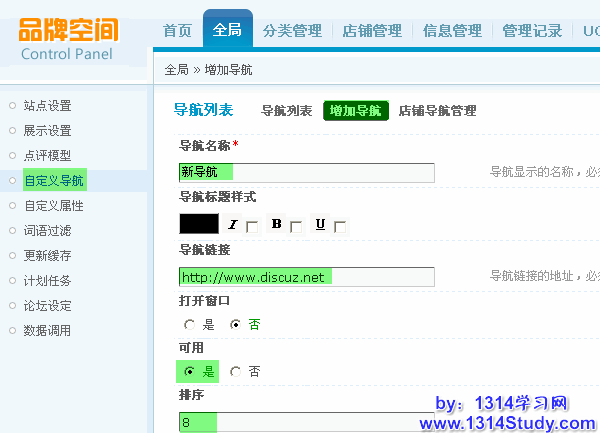Viewport: 600px width, 433px height.
Task: Enable the italic title checkbox
Action: click(x=252, y=227)
